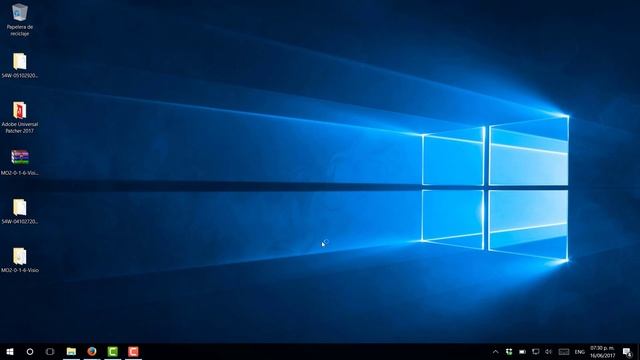Select Adobe Universal Patcher 2017 icon
This screenshot has width=640, height=360.
(20, 117)
